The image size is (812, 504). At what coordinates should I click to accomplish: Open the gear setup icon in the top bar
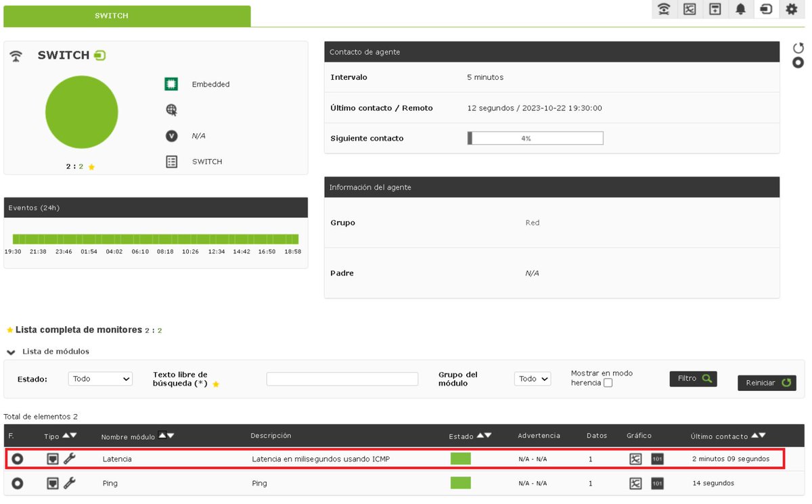(x=792, y=9)
